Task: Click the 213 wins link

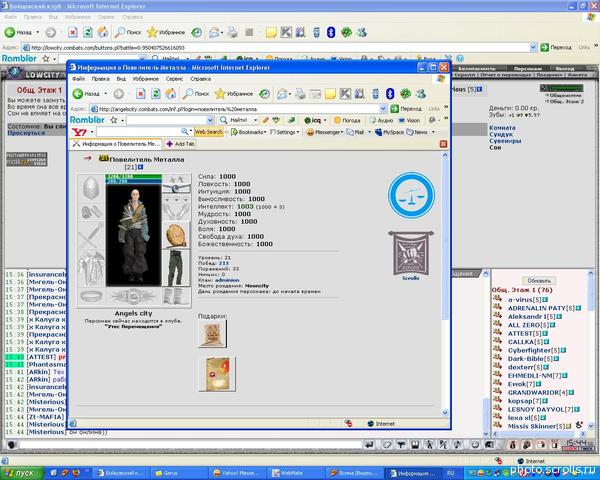Action: [223, 263]
